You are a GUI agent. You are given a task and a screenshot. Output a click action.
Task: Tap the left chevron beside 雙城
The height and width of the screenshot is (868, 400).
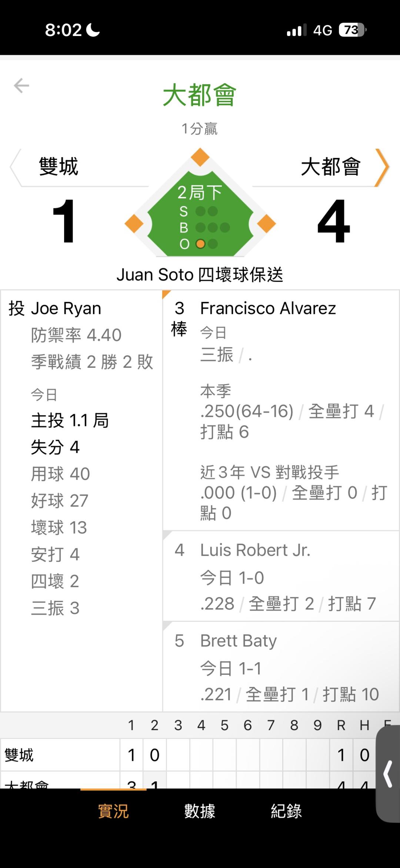[15, 167]
